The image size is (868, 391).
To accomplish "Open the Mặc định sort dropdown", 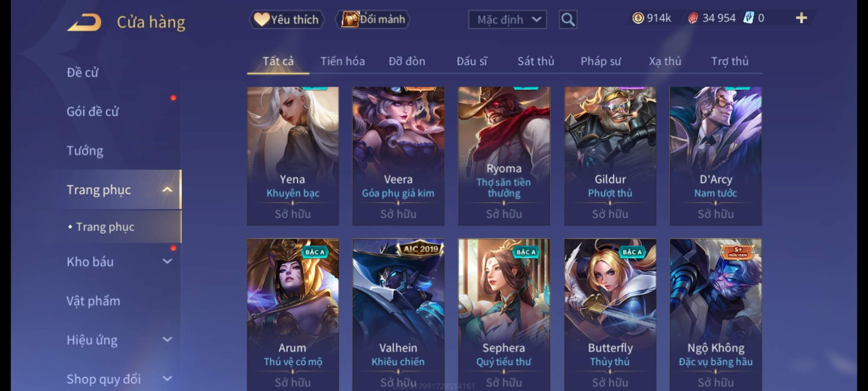I will click(507, 20).
